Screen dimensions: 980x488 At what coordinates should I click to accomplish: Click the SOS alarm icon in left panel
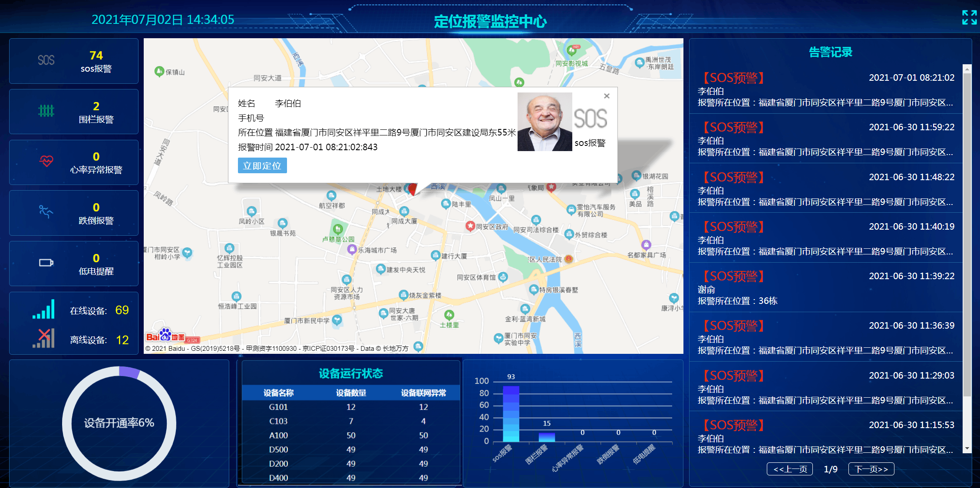point(46,60)
